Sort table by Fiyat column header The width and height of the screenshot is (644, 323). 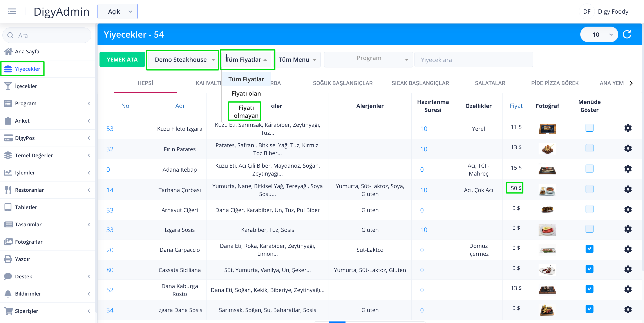516,106
